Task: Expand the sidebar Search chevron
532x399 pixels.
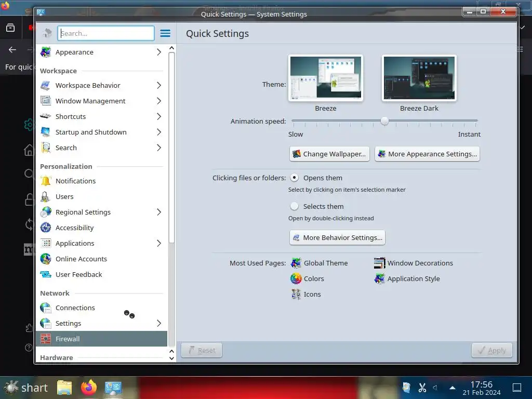Action: [x=159, y=148]
